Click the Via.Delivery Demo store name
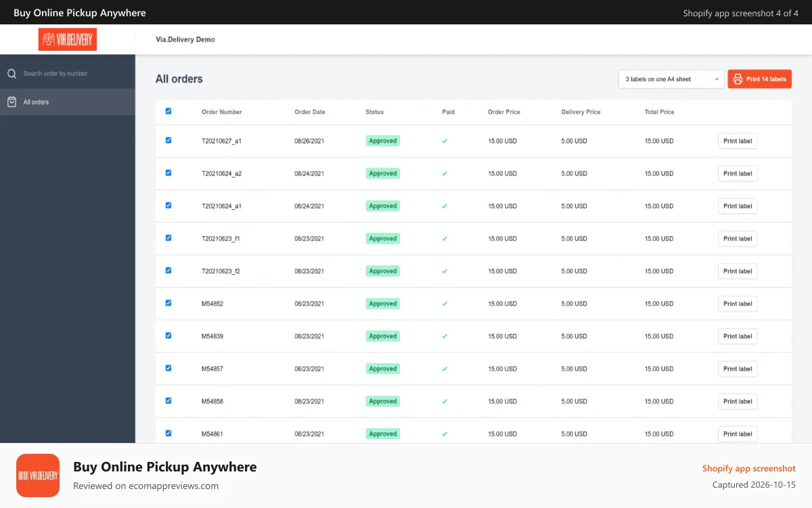The image size is (812, 508). pyautogui.click(x=185, y=39)
